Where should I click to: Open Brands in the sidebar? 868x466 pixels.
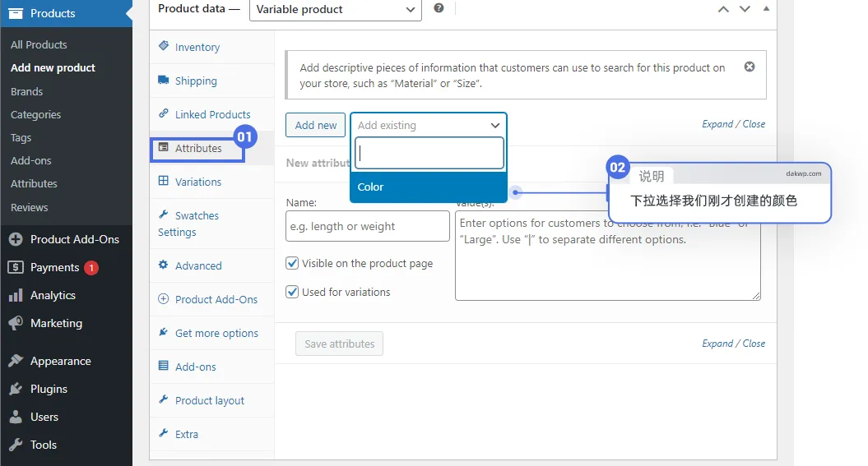click(26, 91)
